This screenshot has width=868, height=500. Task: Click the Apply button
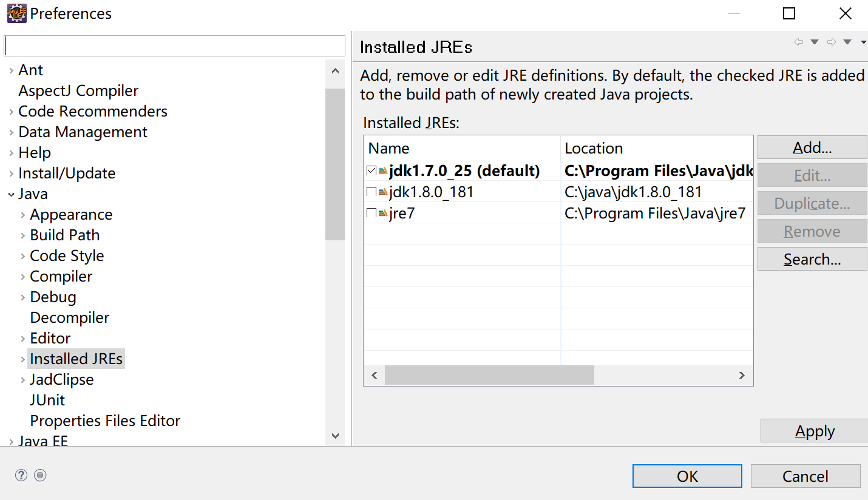point(815,431)
